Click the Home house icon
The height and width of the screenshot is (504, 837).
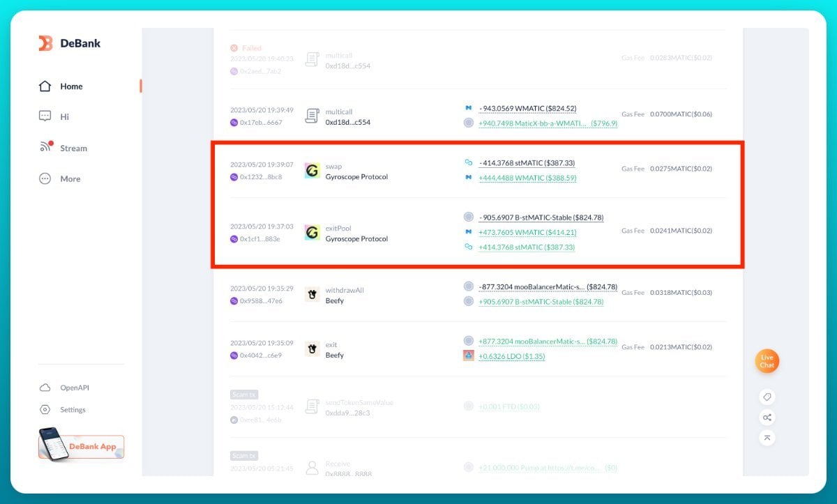click(x=45, y=86)
